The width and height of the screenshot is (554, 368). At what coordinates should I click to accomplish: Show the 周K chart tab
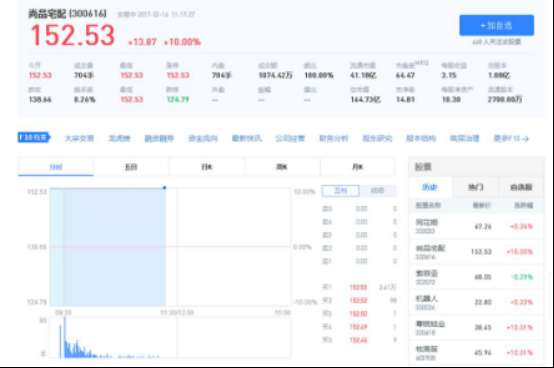[282, 167]
